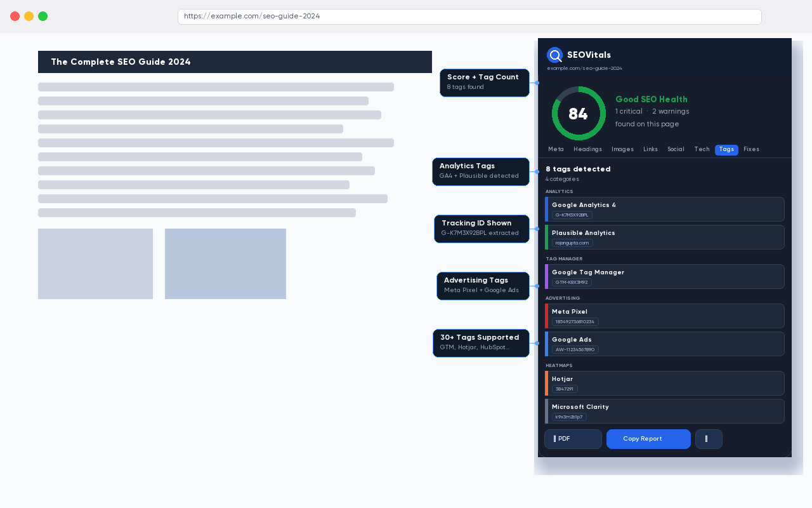Click the second blue image placeholder on page
This screenshot has height=508, width=812.
tap(225, 264)
